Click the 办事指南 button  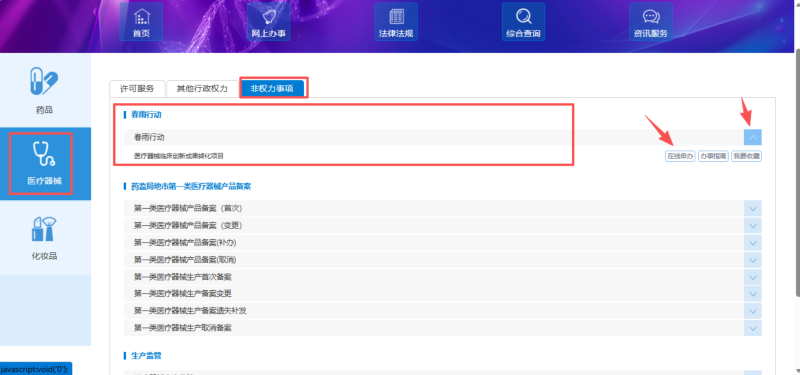click(713, 157)
